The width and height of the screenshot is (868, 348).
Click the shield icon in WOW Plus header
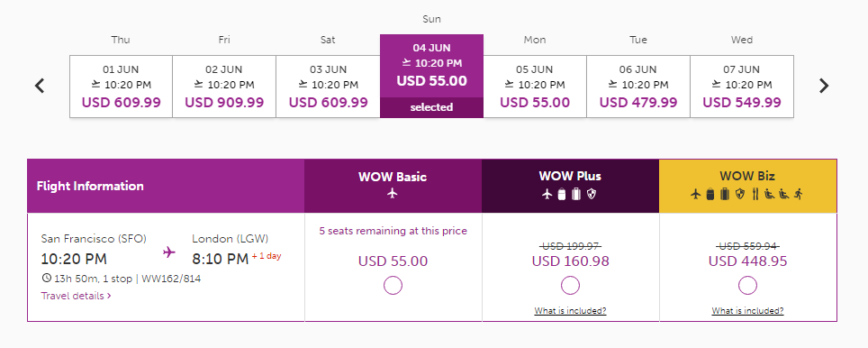592,194
